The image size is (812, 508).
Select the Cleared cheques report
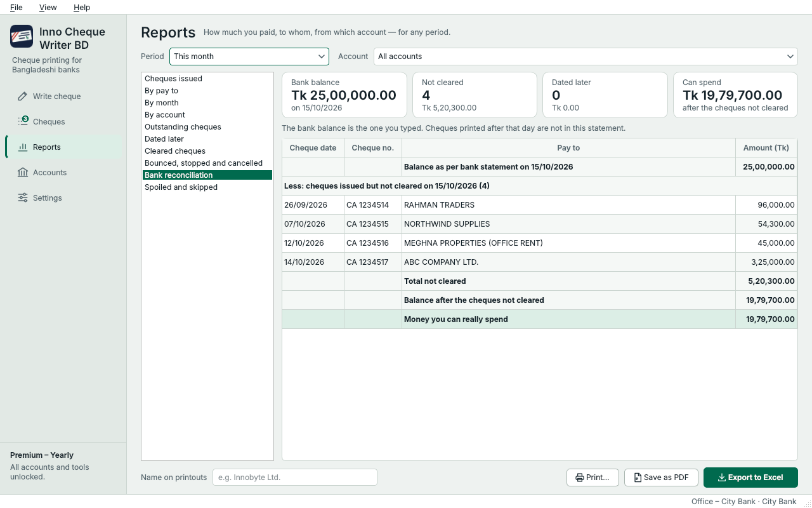coord(207,151)
